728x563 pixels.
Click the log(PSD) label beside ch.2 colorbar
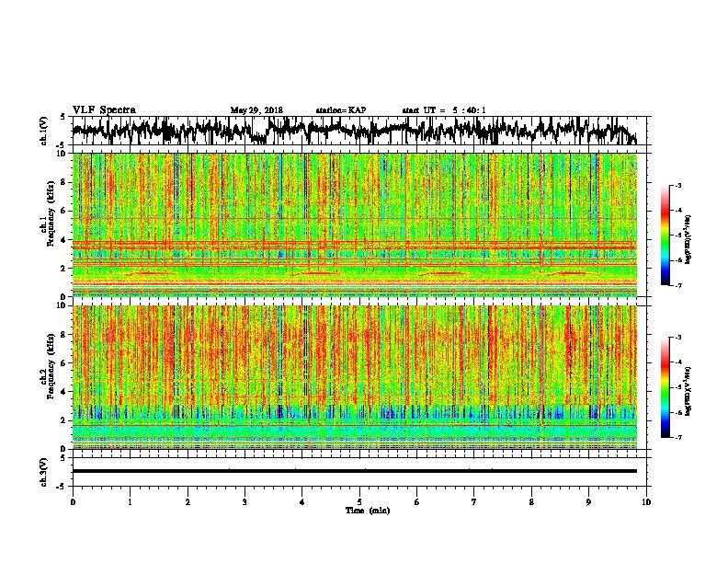[x=688, y=391]
